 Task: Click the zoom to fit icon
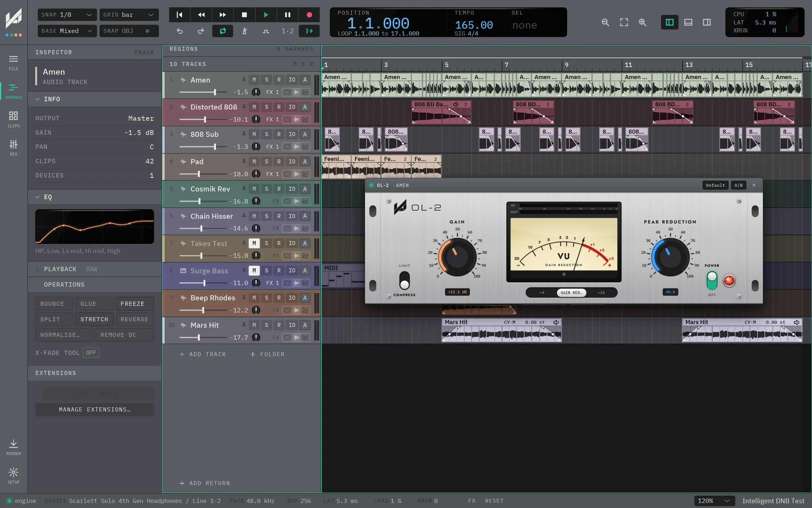click(x=624, y=23)
